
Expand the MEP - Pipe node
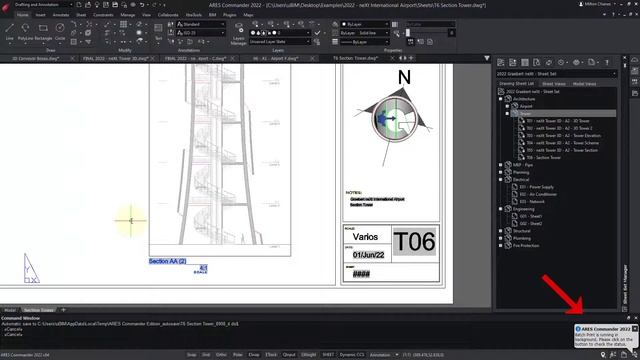pyautogui.click(x=501, y=165)
